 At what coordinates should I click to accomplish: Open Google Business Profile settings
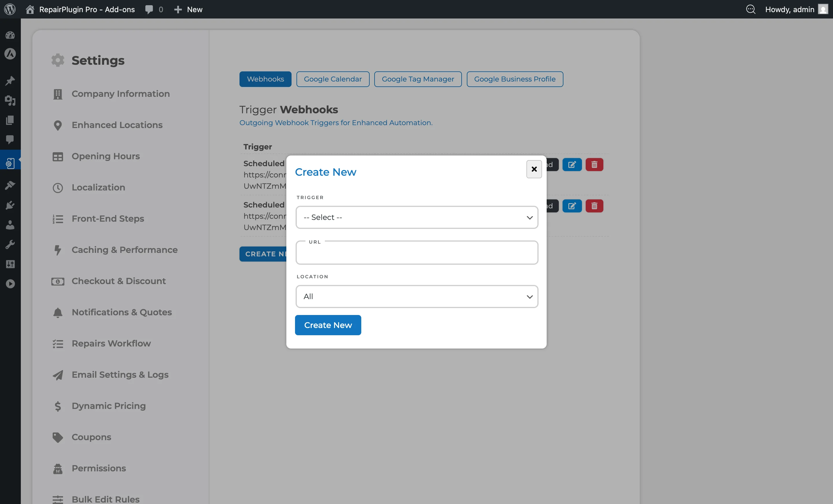[515, 79]
